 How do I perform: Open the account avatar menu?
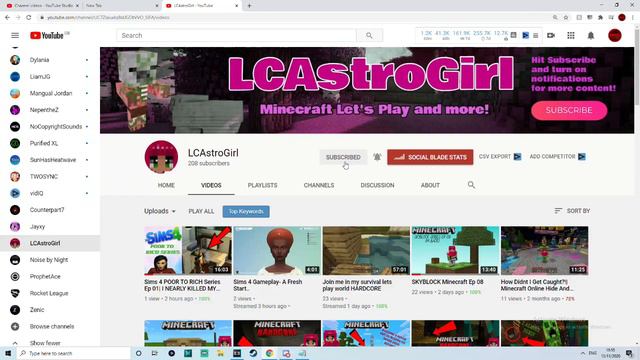pos(615,36)
